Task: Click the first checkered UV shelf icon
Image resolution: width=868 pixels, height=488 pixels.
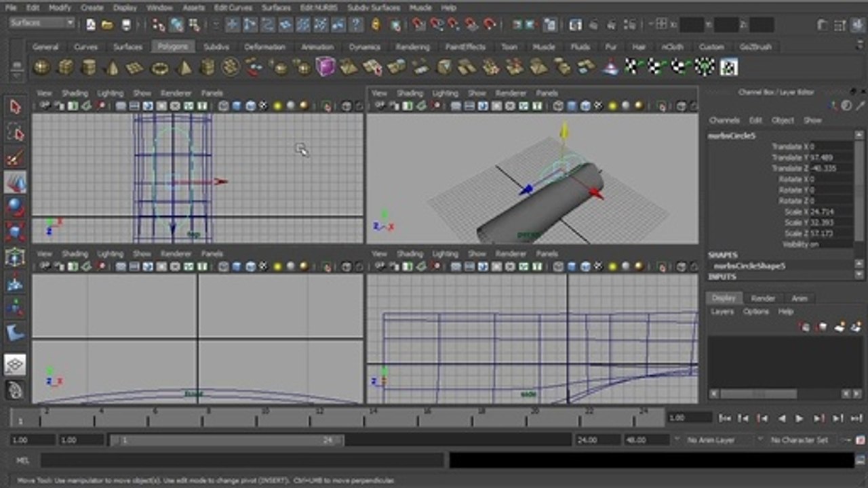Action: pyautogui.click(x=633, y=66)
